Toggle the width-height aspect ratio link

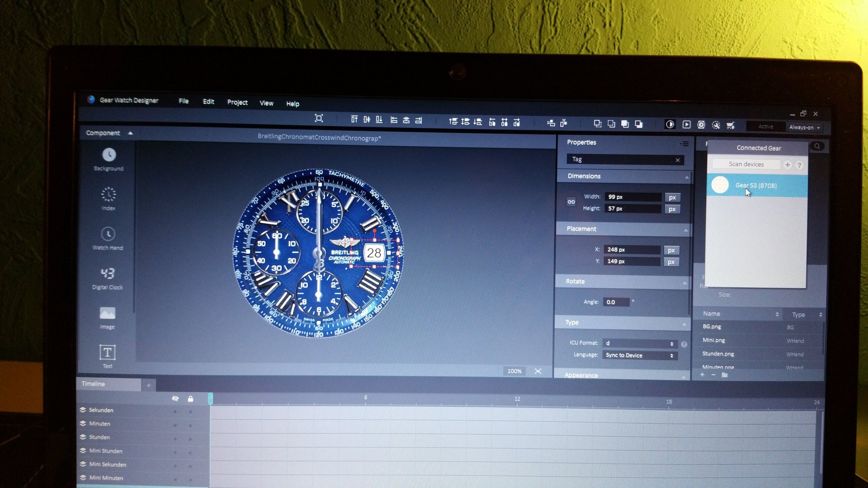pos(571,202)
